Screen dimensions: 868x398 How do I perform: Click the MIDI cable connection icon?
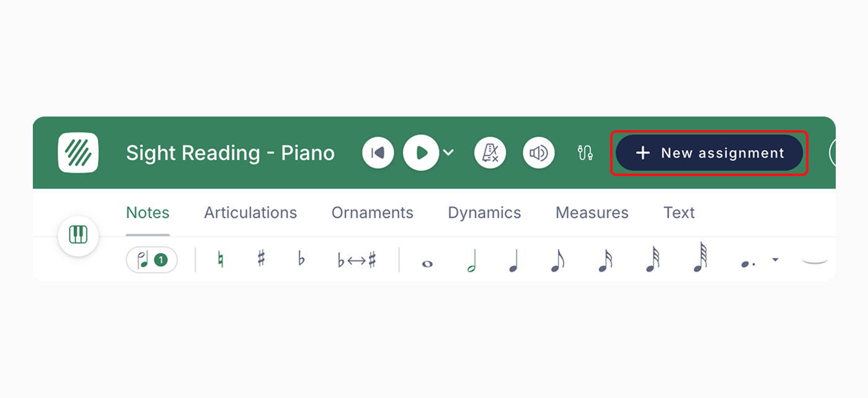pyautogui.click(x=583, y=153)
